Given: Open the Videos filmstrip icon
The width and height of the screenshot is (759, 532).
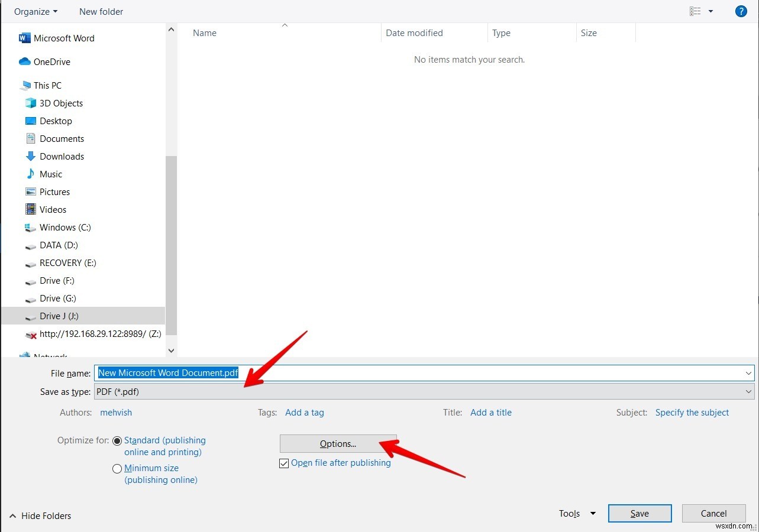Looking at the screenshot, I should (x=31, y=210).
